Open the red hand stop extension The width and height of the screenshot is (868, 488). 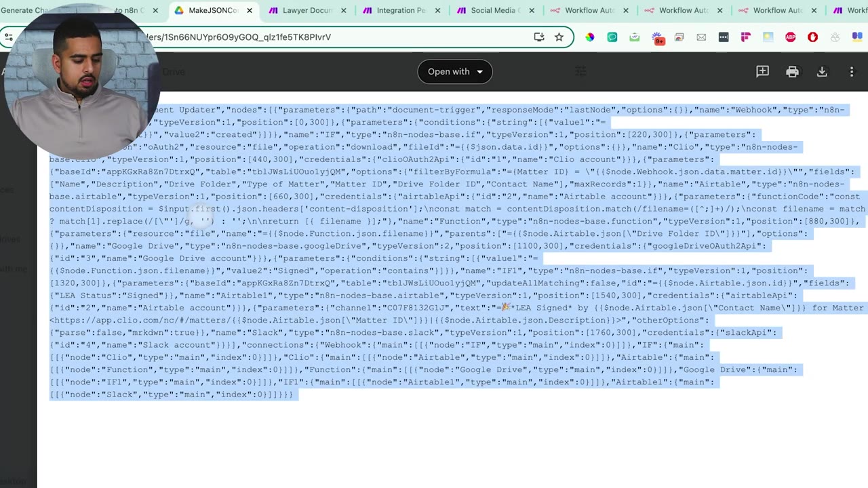click(x=812, y=37)
